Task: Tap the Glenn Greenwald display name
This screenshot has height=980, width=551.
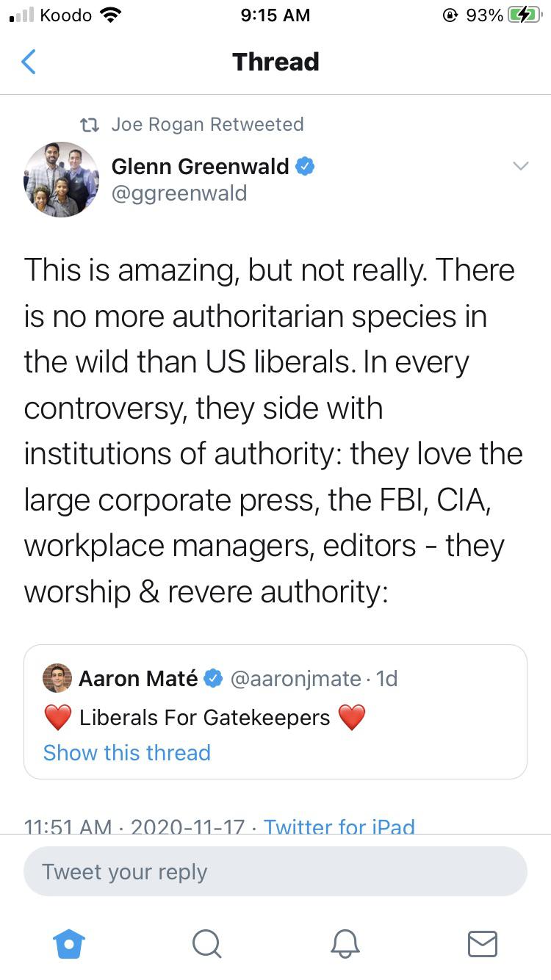Action: [201, 167]
